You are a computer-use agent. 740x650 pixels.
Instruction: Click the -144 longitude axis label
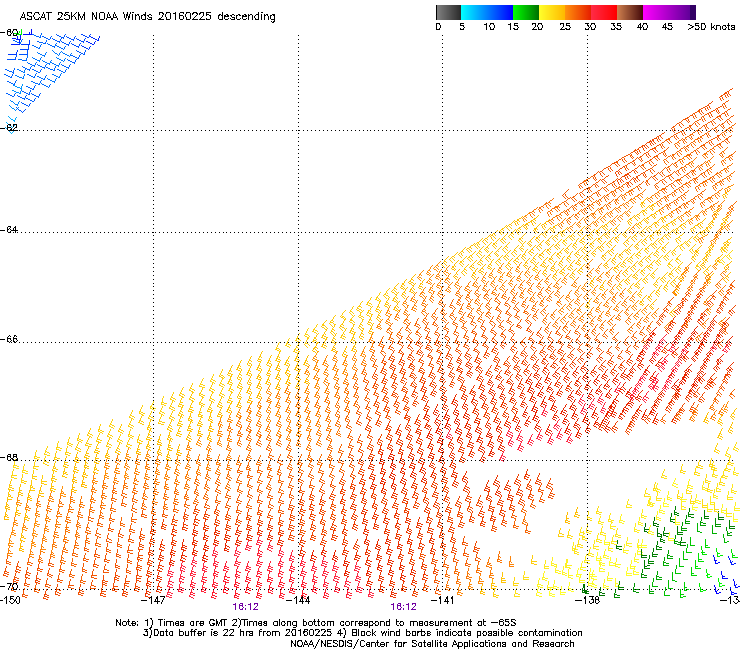pyautogui.click(x=298, y=600)
